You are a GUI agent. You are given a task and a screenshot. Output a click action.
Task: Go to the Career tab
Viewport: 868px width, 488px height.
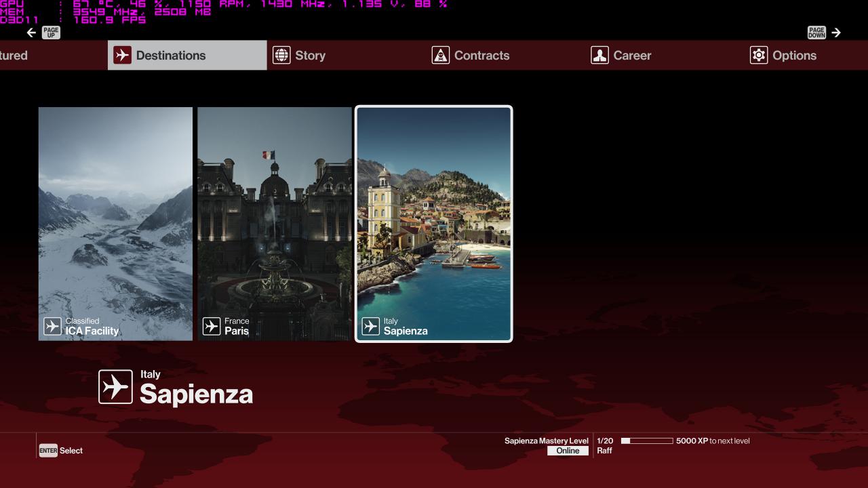(665, 55)
